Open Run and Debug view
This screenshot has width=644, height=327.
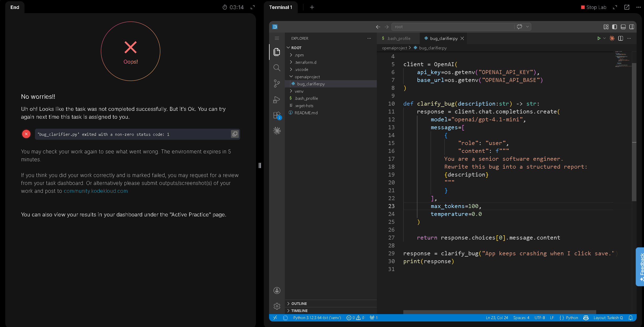pyautogui.click(x=277, y=100)
